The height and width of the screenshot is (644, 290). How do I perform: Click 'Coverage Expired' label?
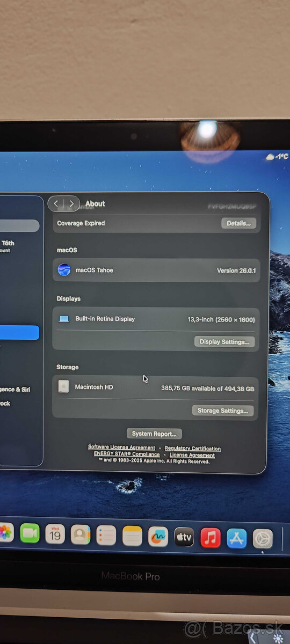click(81, 223)
